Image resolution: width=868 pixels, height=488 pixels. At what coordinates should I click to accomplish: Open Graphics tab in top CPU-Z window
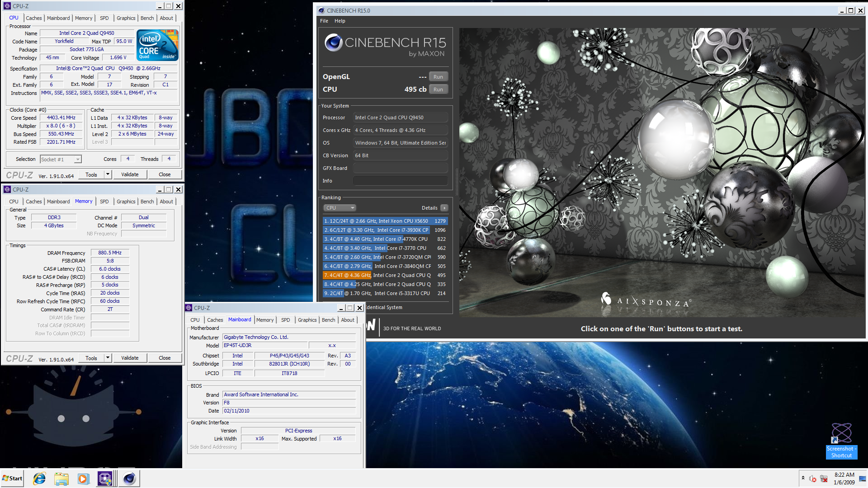coord(126,18)
